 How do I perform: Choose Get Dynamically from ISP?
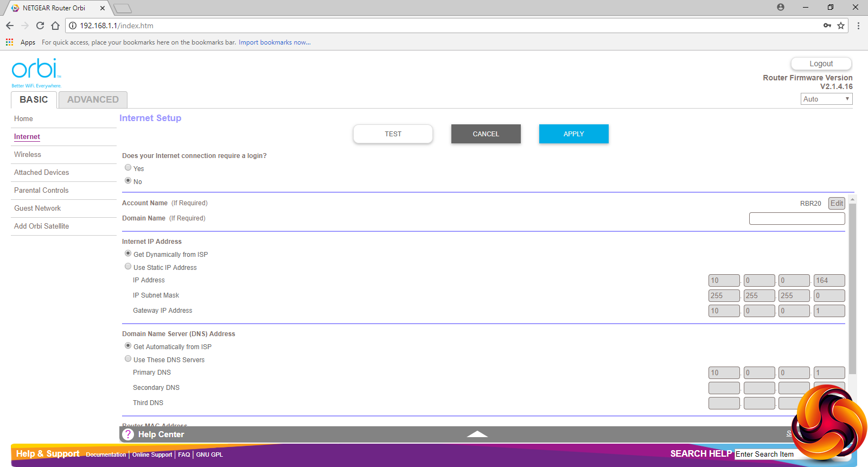128,254
